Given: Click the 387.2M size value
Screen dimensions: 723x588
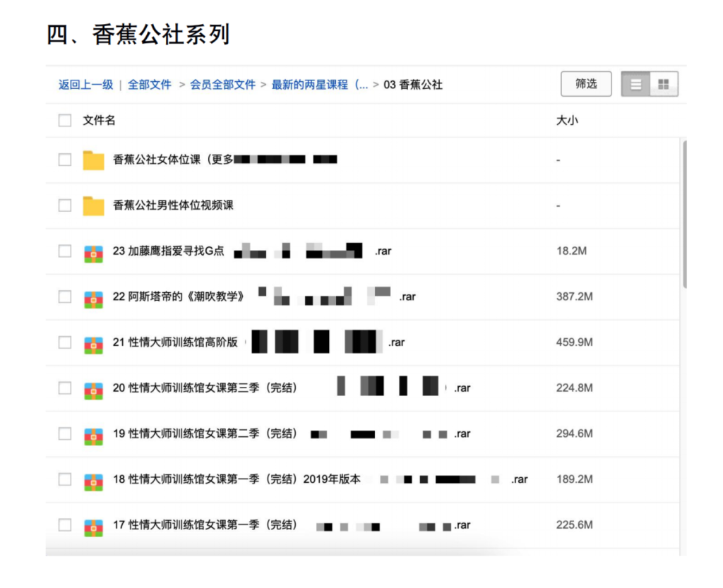Looking at the screenshot, I should [x=575, y=296].
